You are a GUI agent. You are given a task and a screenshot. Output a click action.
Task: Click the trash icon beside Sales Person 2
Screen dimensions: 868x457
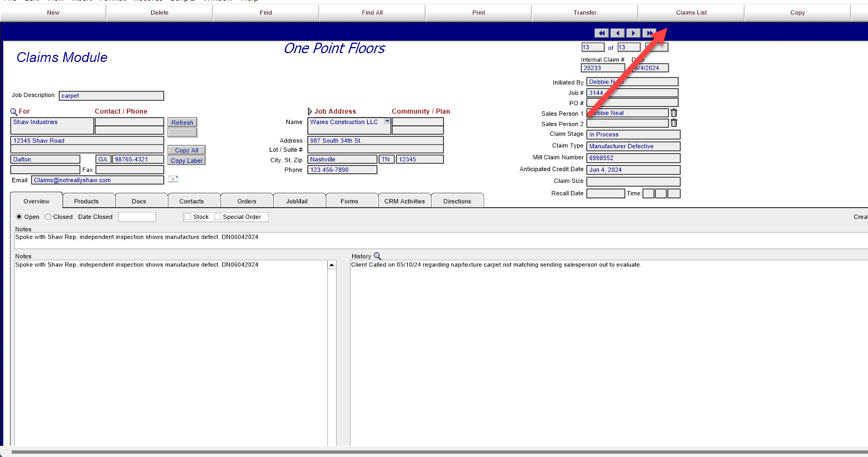click(x=674, y=123)
